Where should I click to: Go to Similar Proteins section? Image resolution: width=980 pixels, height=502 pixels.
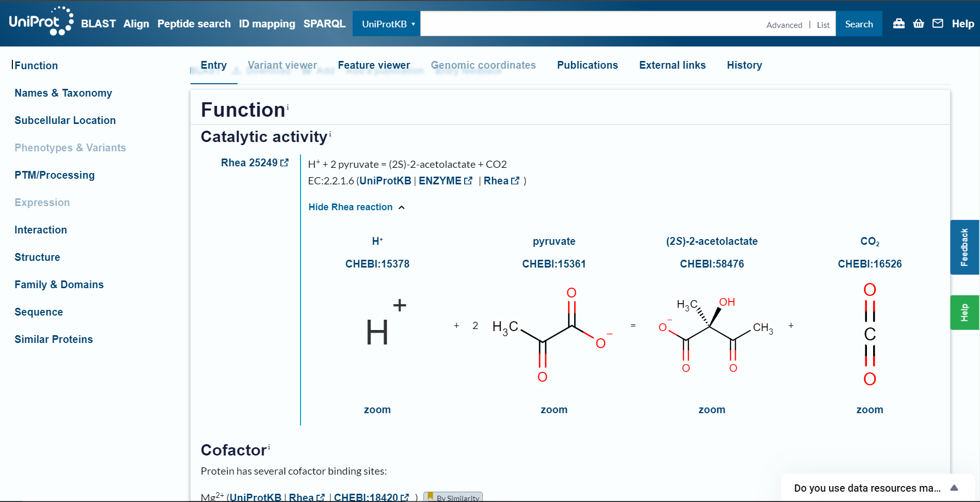click(54, 339)
